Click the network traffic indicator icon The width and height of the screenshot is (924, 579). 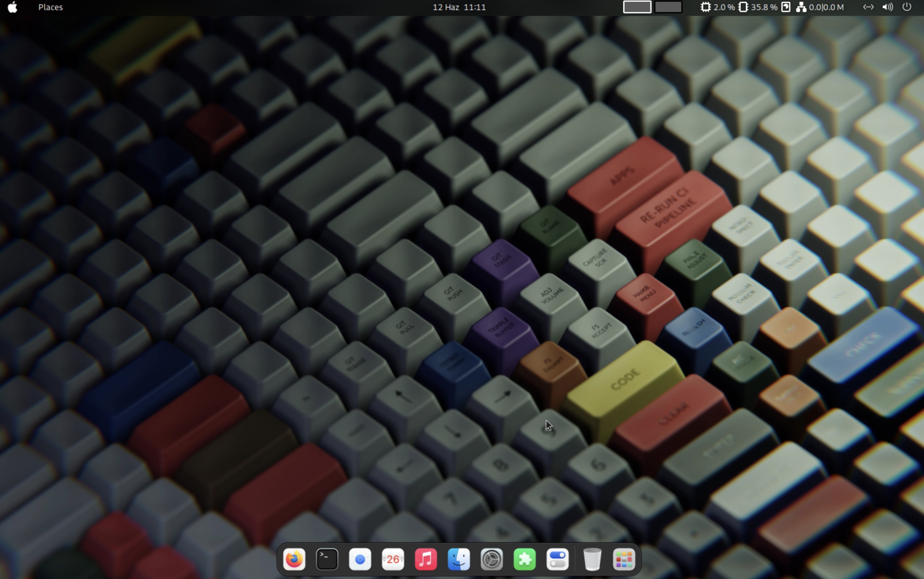point(801,7)
